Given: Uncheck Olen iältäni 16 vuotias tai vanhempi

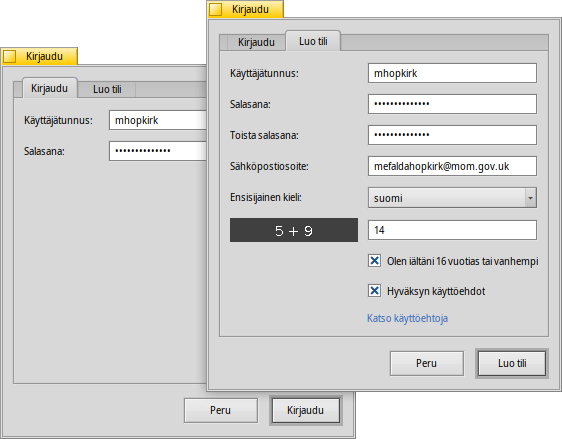Looking at the screenshot, I should pos(375,261).
